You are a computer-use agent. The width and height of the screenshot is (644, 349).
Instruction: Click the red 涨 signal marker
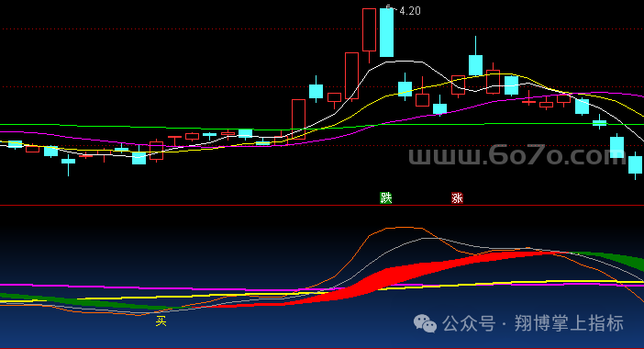click(457, 198)
